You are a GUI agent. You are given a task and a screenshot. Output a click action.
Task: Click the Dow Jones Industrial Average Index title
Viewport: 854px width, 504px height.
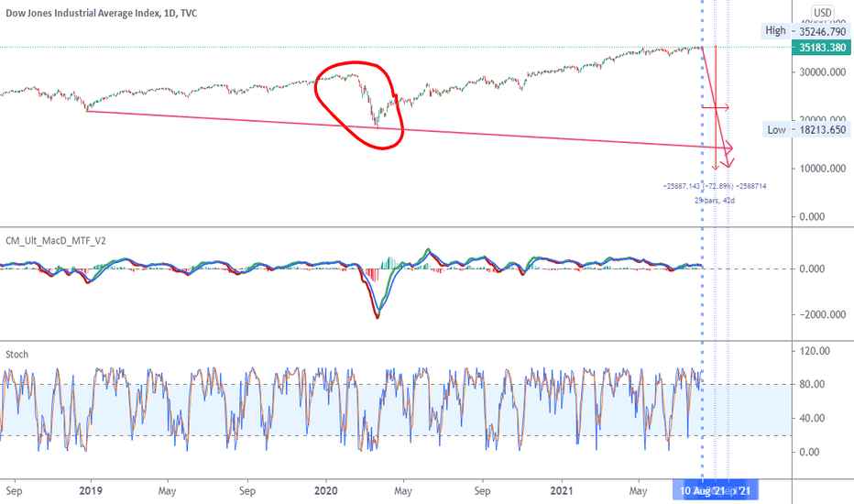pyautogui.click(x=102, y=13)
